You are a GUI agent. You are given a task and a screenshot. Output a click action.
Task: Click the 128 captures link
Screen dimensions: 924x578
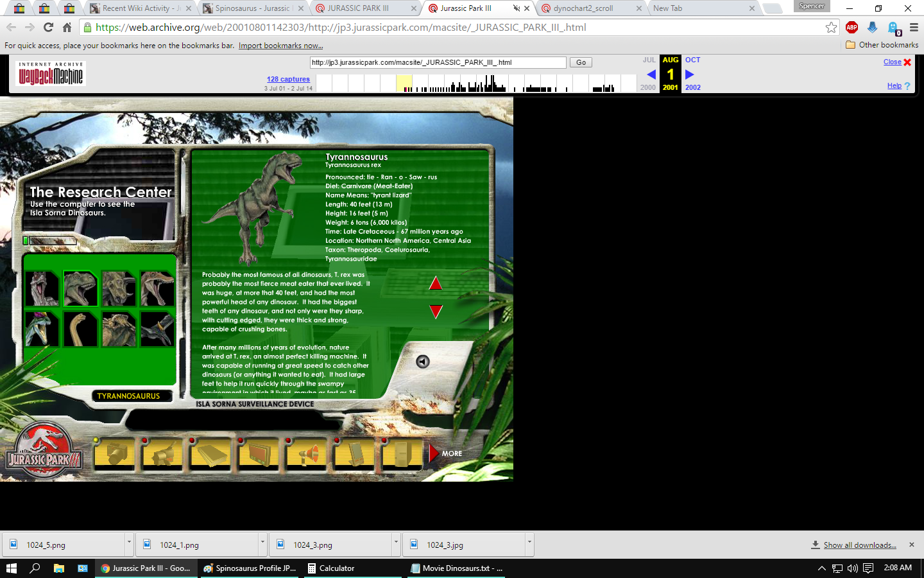tap(288, 79)
